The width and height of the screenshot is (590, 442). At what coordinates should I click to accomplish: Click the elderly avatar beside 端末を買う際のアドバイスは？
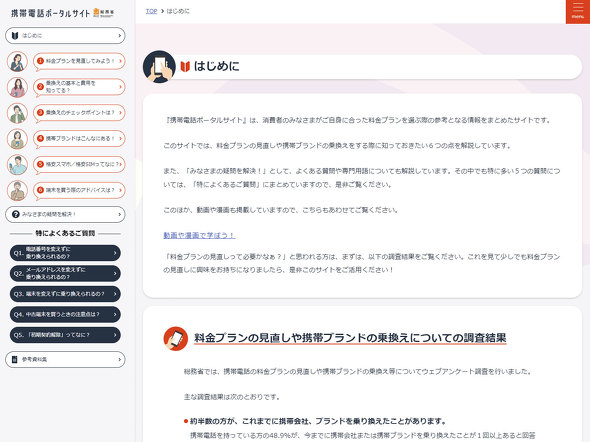(x=17, y=191)
